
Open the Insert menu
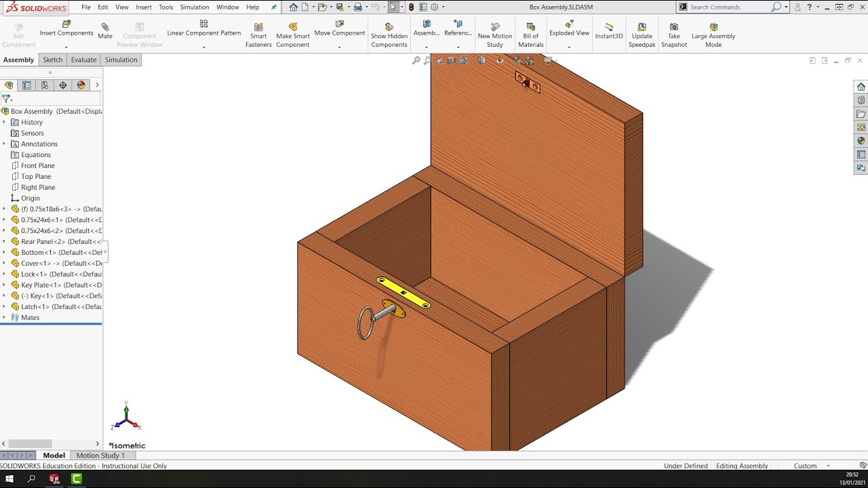[x=144, y=7]
